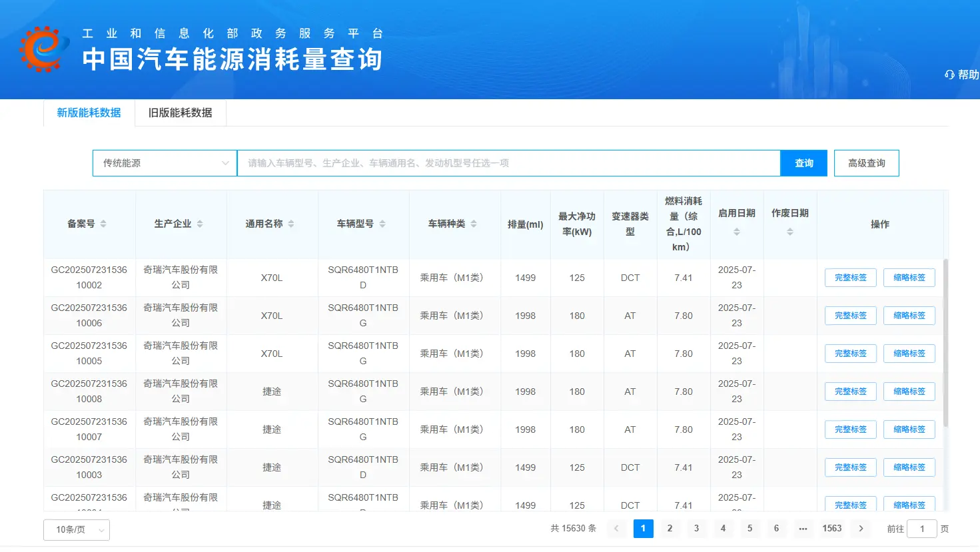The height and width of the screenshot is (552, 980).
Task: Click the 排量(ml) column header
Action: click(526, 224)
